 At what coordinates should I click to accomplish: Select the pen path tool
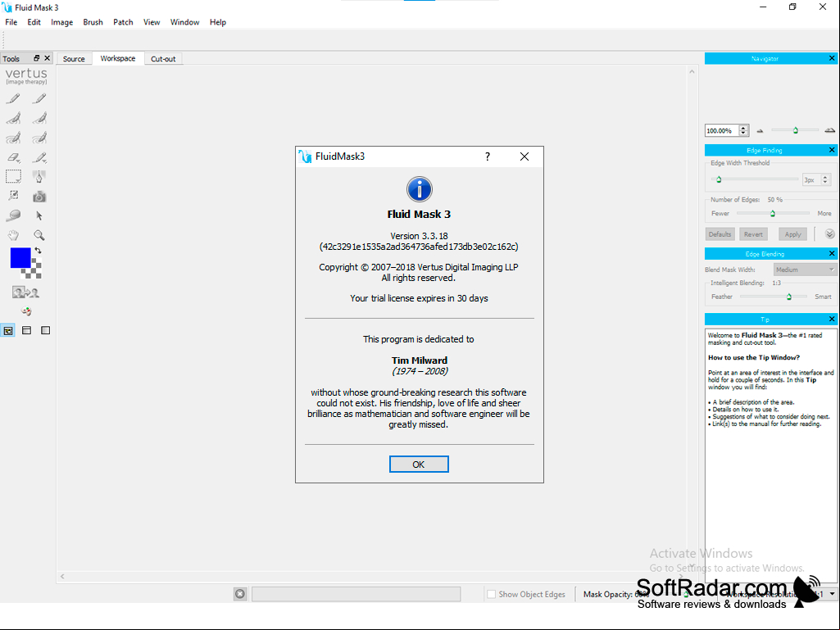click(39, 176)
